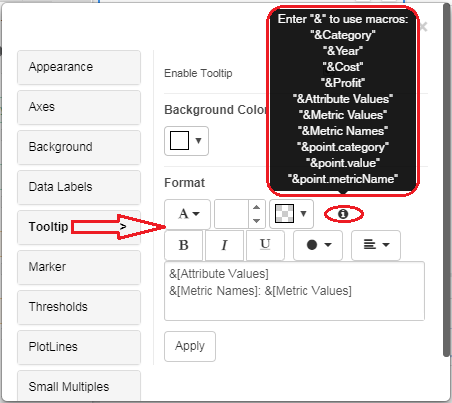Click the macro info icon
The width and height of the screenshot is (452, 403).
343,214
